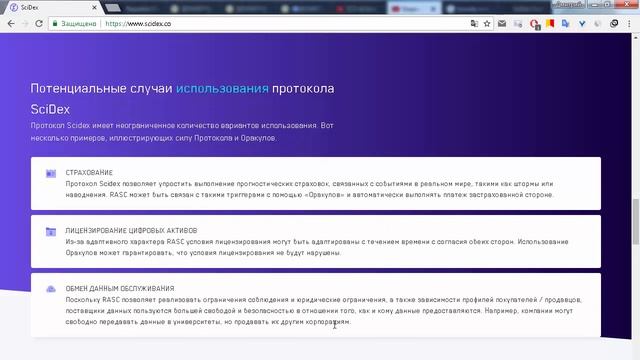
Task: Go back to the previous page
Action: pyautogui.click(x=11, y=24)
